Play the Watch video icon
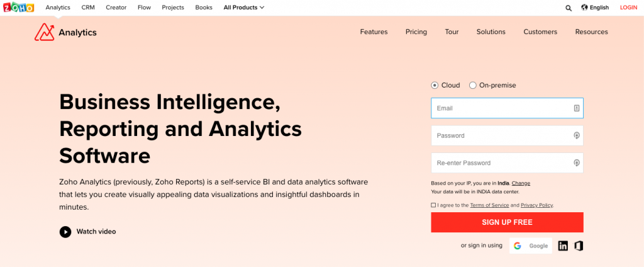Viewport: 644px width, 267px height. [x=65, y=232]
